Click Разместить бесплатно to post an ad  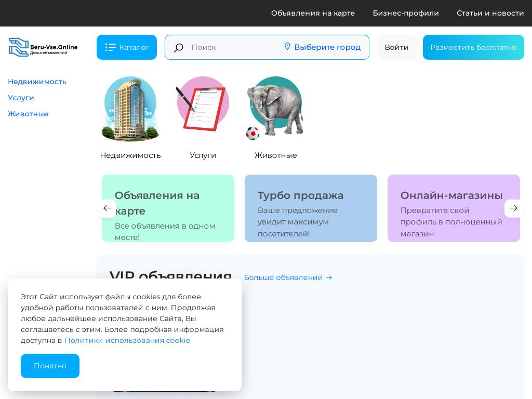coord(473,47)
